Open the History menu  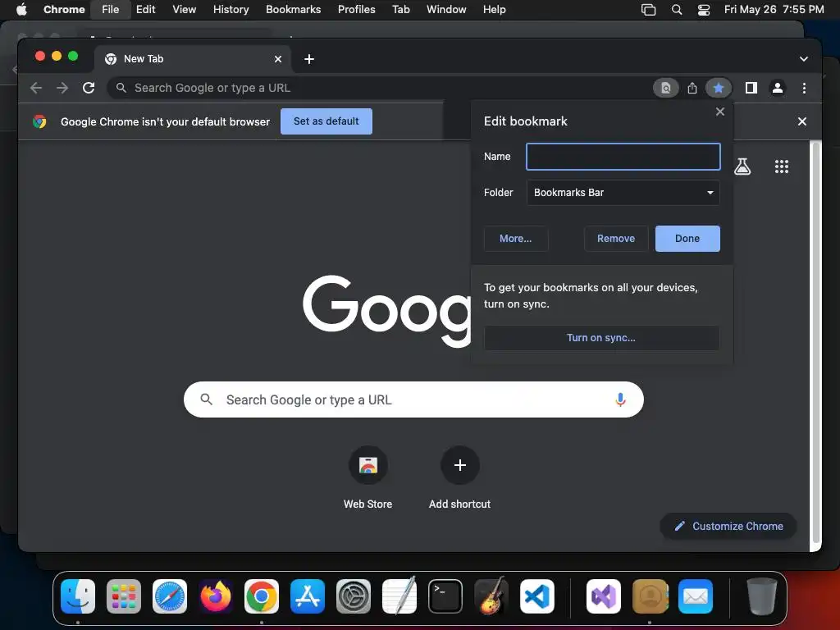tap(231, 10)
